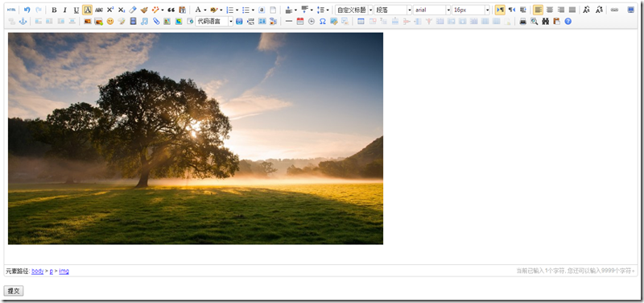The width and height of the screenshot is (644, 303).
Task: Undo the last edit
Action: point(27,10)
